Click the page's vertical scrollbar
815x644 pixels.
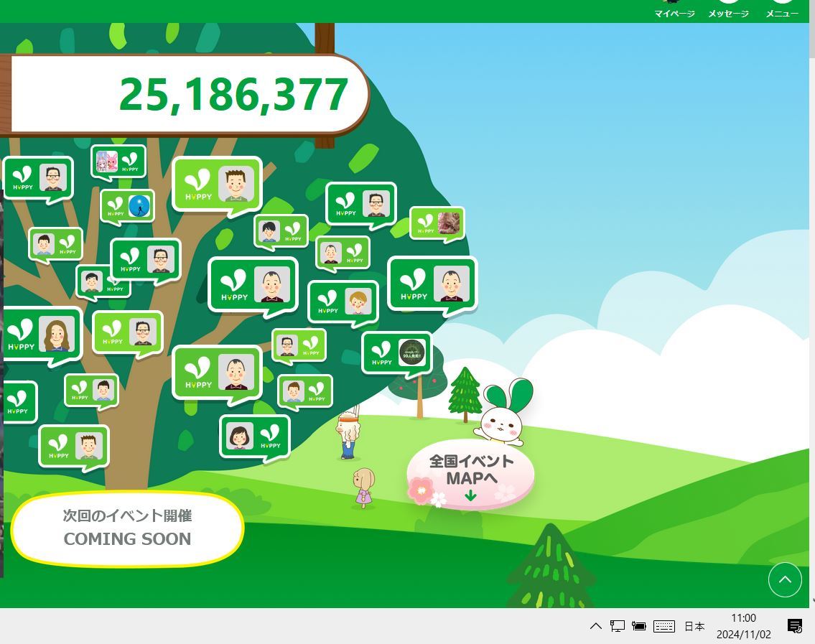pos(812,312)
